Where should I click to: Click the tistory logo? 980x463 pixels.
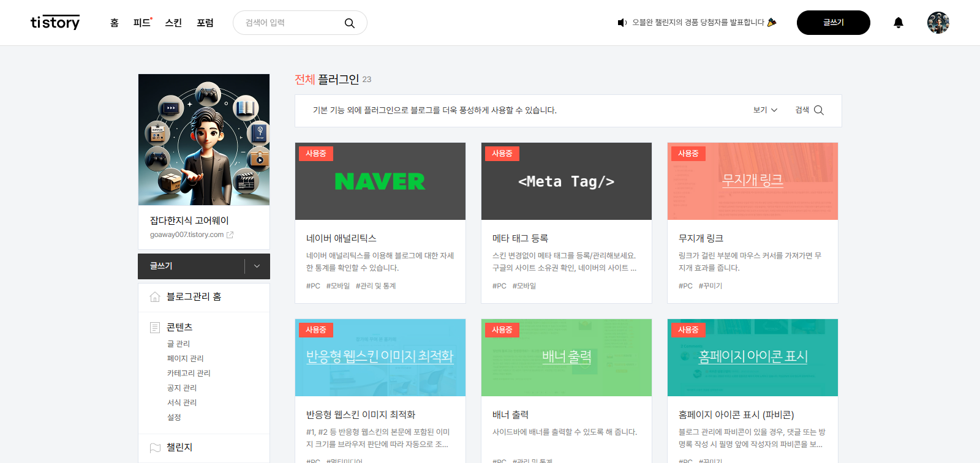click(55, 23)
